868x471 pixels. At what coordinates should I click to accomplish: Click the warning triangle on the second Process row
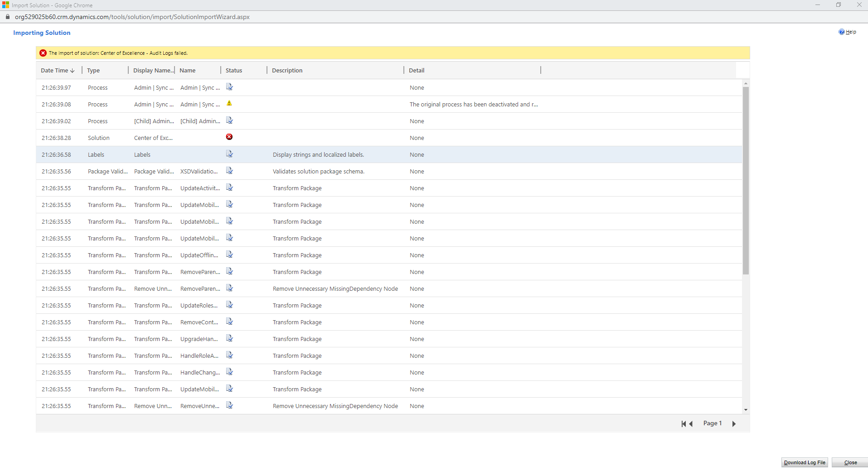click(x=229, y=104)
